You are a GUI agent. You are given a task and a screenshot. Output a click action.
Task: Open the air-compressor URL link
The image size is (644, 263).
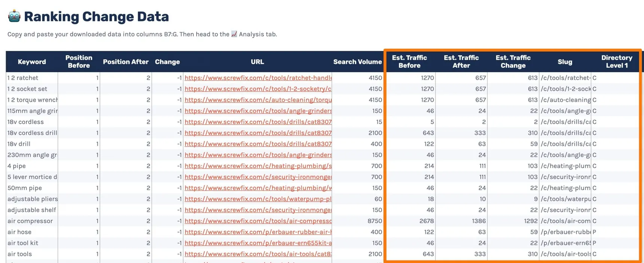(x=258, y=221)
